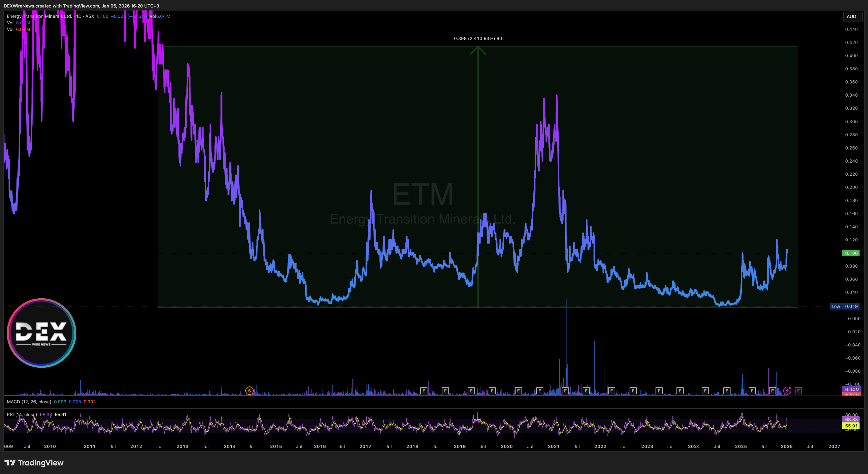Click the yellow 55.91 RSI value tag
Image resolution: width=868 pixels, height=474 pixels.
851,426
